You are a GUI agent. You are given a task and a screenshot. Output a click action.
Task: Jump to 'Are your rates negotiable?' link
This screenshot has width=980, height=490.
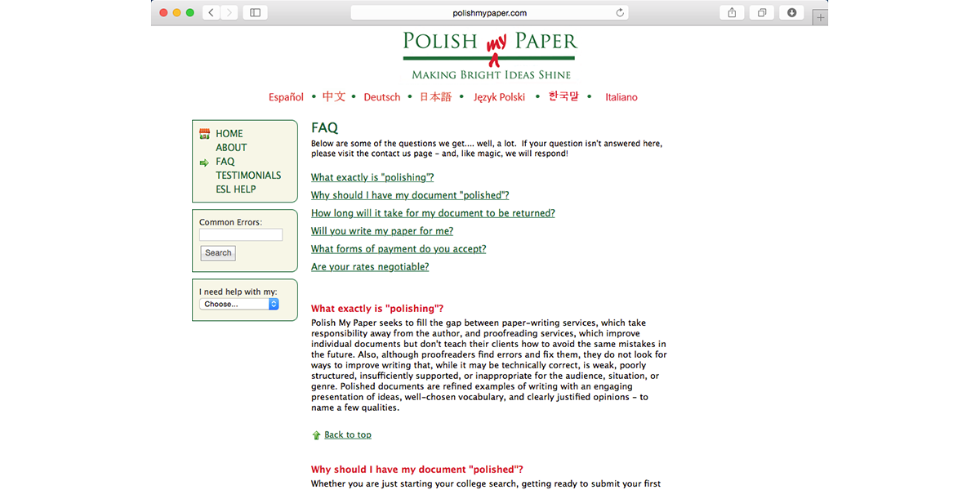pyautogui.click(x=370, y=267)
